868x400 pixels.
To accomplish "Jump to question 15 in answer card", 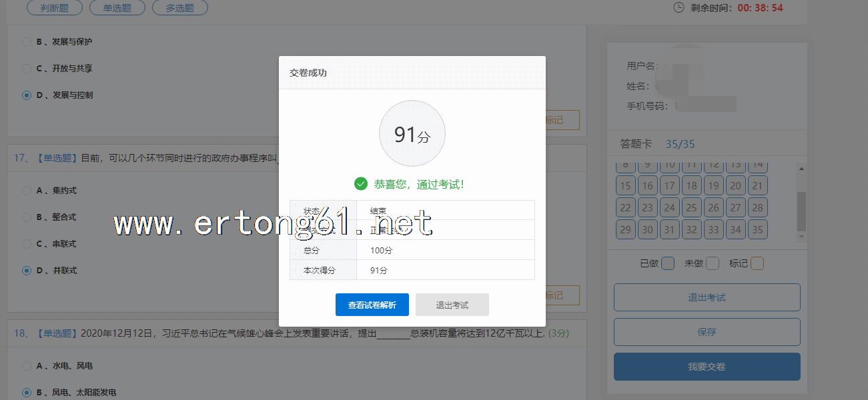I will (625, 186).
